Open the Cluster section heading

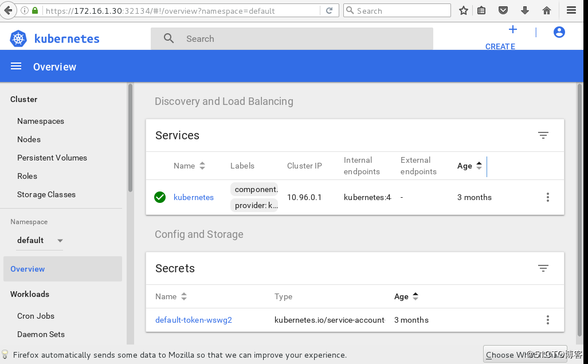(x=23, y=99)
